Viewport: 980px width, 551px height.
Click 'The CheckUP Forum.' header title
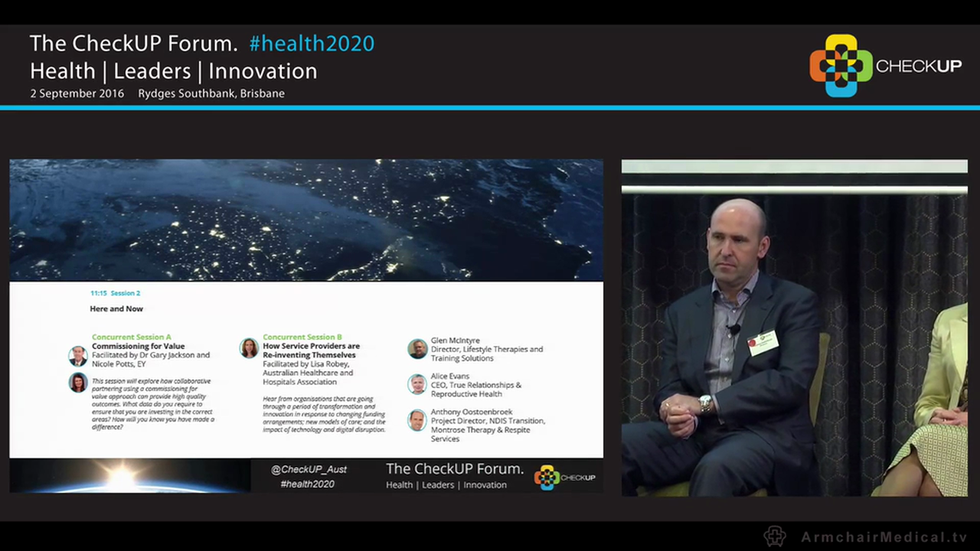coord(134,44)
